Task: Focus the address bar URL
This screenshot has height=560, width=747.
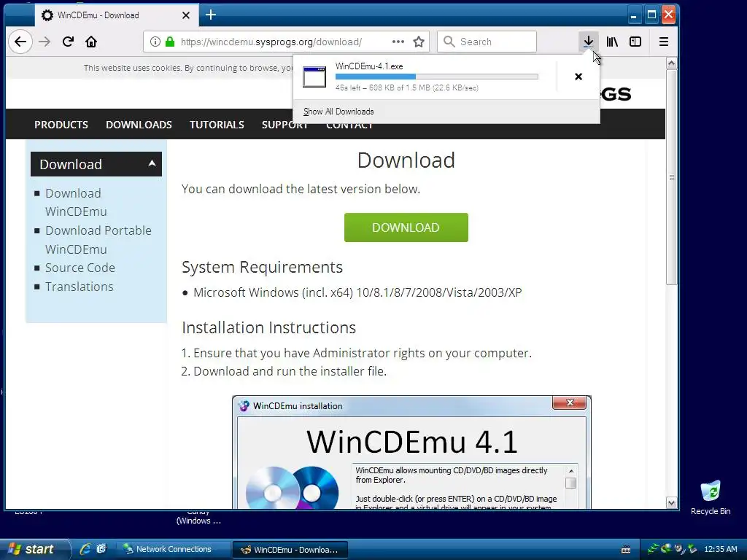Action: pos(271,42)
